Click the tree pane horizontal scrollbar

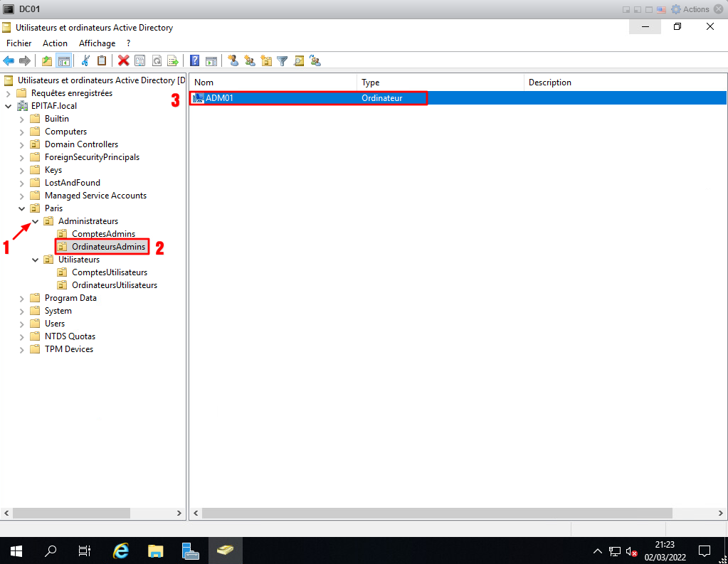point(71,513)
